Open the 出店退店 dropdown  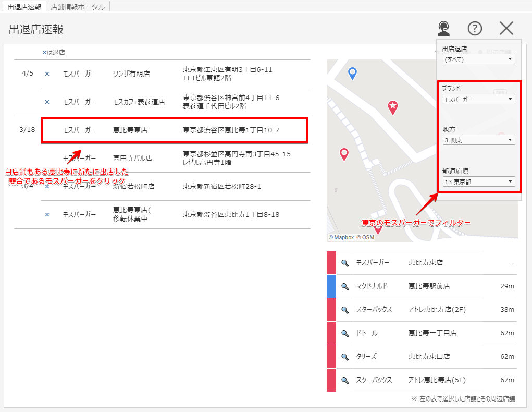point(479,59)
